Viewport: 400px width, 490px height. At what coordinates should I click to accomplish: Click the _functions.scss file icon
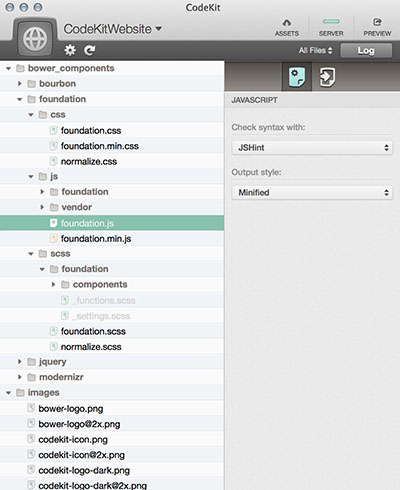point(65,300)
